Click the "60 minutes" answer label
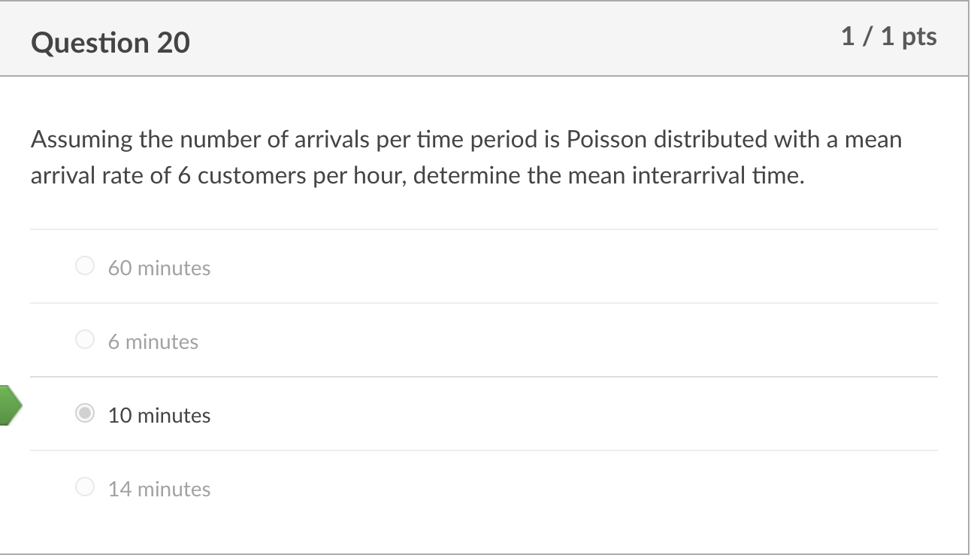This screenshot has height=558, width=980. (x=159, y=268)
